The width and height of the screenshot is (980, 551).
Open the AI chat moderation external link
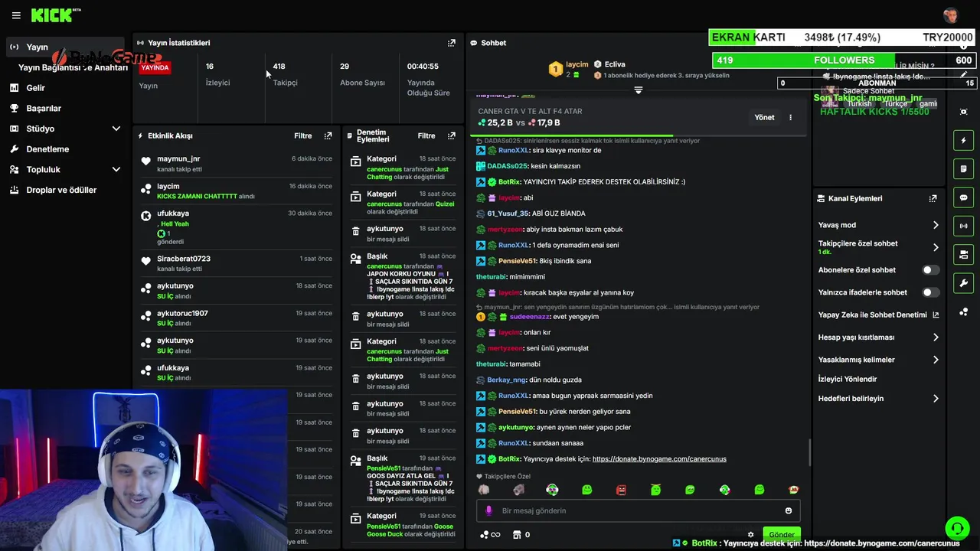(x=936, y=315)
